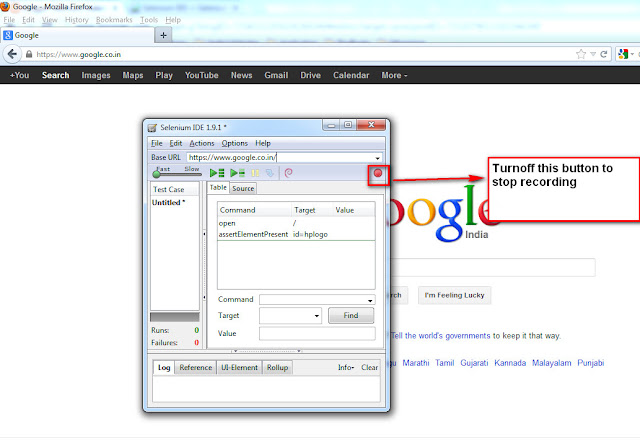Click the Google browser tab
This screenshot has height=442, width=640.
78,36
